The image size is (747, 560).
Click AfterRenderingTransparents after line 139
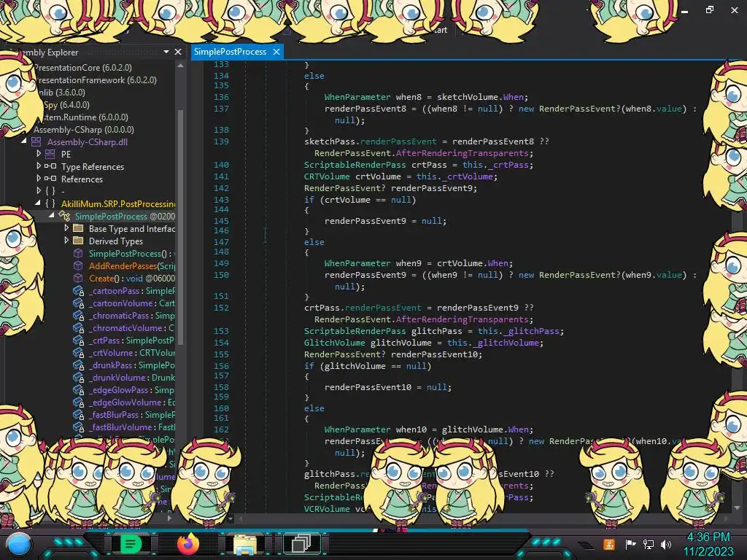(x=462, y=153)
